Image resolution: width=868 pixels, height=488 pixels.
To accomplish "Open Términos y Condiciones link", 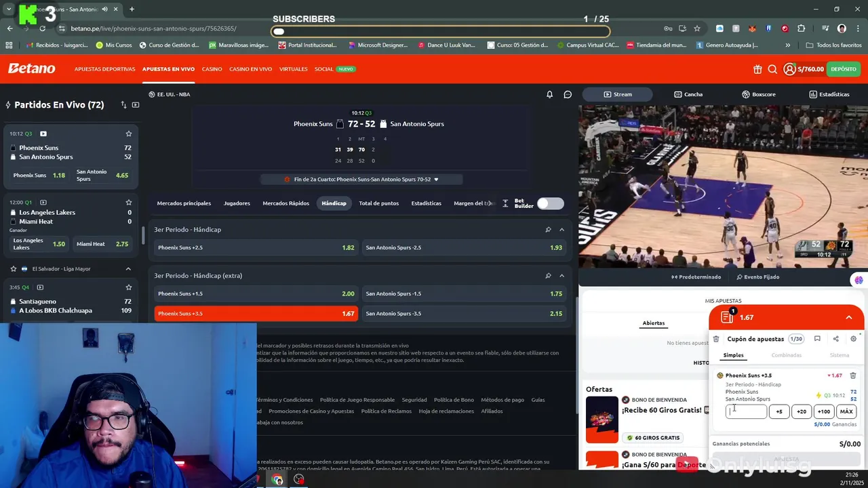I will [284, 400].
